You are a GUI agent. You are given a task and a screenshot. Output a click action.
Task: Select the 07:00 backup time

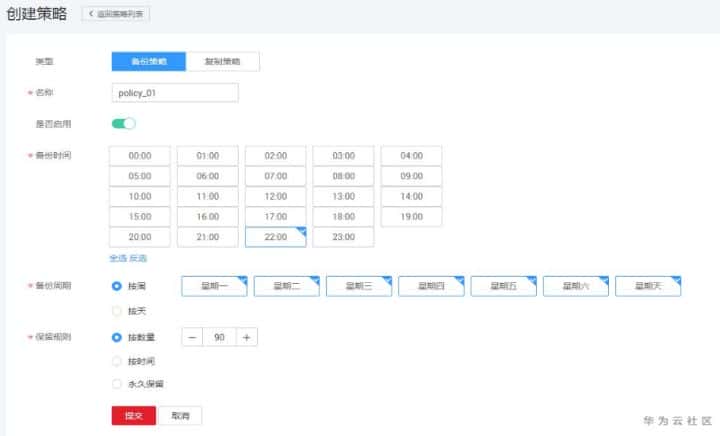(276, 176)
